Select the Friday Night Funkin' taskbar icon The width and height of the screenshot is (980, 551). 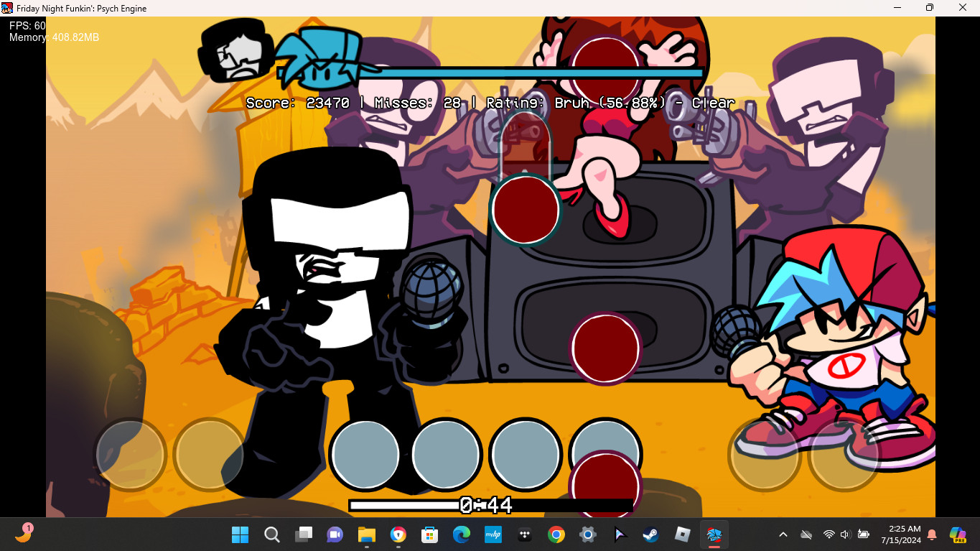tap(714, 534)
